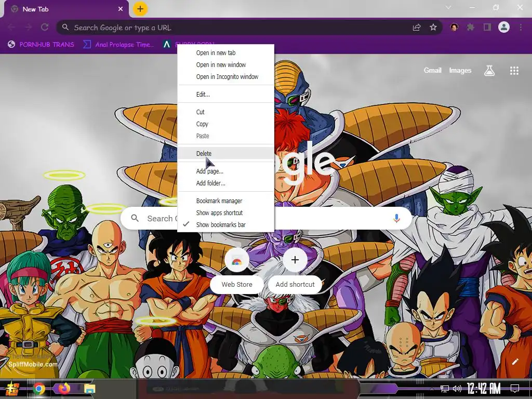Image resolution: width=532 pixels, height=399 pixels.
Task: Select Open in new tab
Action: (x=225, y=53)
